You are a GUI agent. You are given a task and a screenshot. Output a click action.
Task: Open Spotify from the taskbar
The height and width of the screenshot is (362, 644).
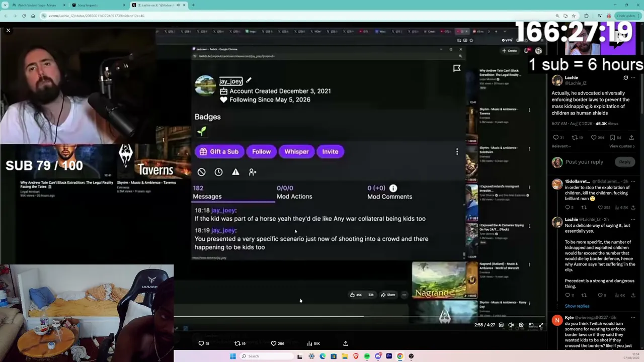click(x=367, y=356)
